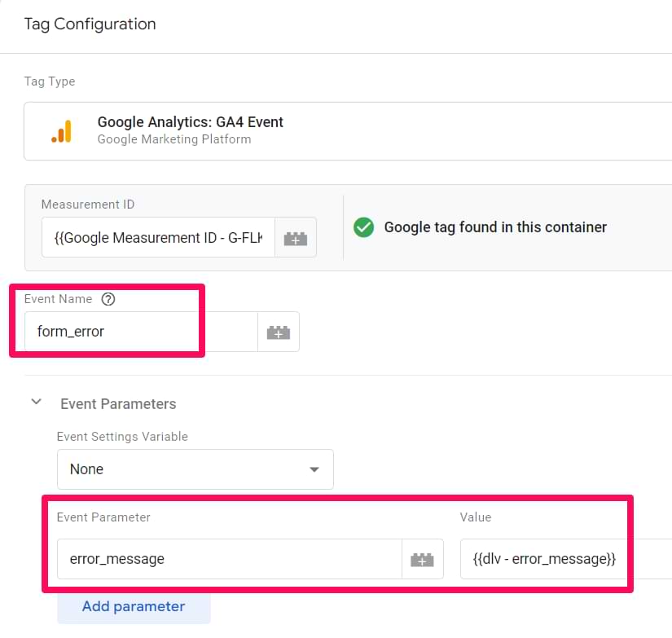Open variable picker beside Measurement ID field

pos(295,238)
